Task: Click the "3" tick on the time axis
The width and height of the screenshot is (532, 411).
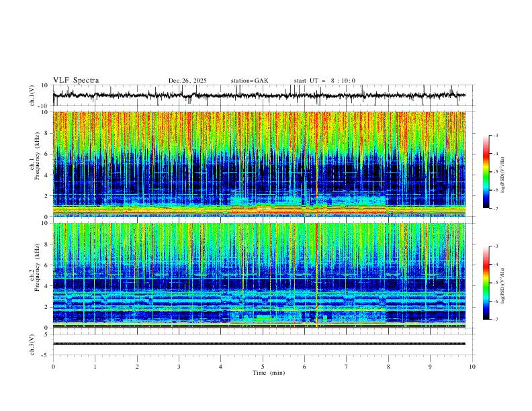Action: (x=179, y=367)
